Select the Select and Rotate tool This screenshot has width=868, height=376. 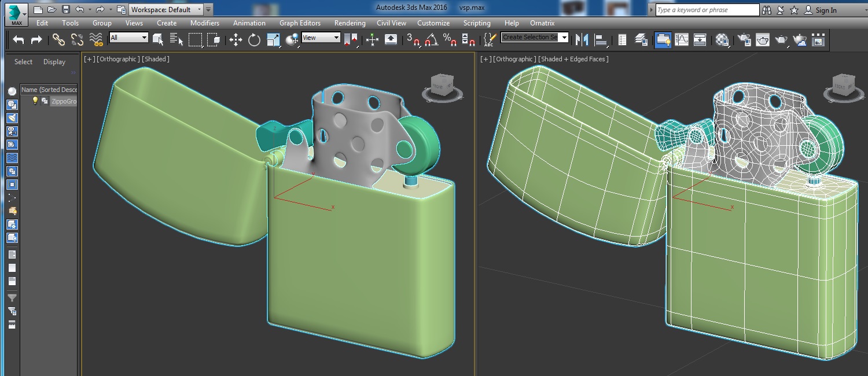[x=254, y=39]
